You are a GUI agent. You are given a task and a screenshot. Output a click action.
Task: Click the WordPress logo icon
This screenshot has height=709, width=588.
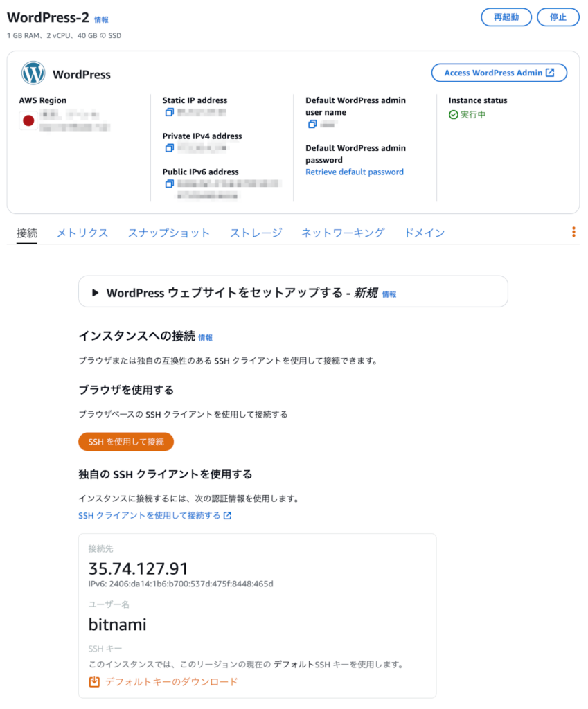pos(33,73)
